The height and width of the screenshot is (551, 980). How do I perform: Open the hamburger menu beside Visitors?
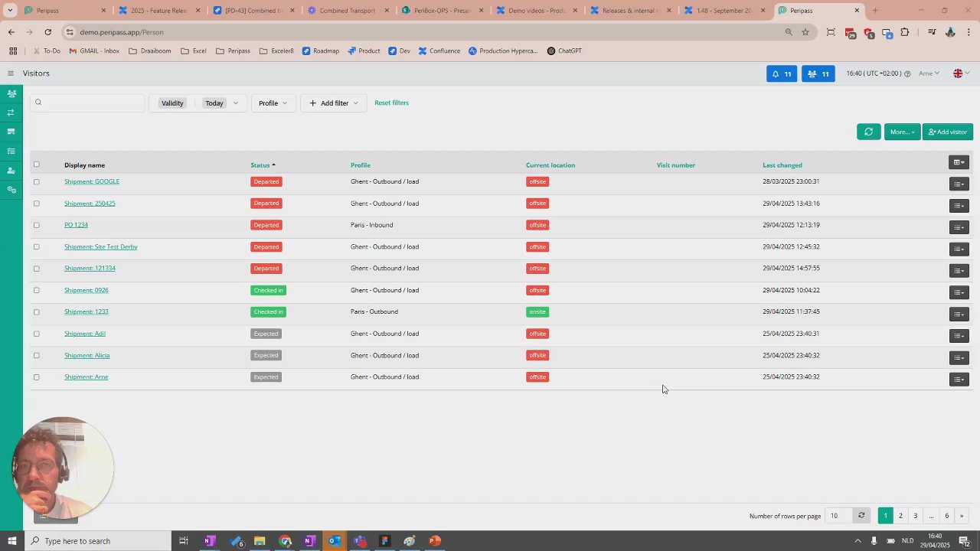point(11,73)
